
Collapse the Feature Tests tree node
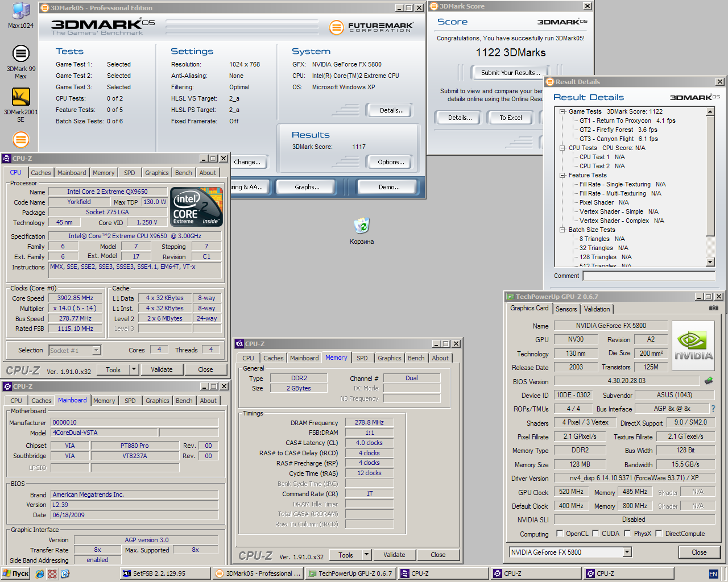(x=562, y=175)
